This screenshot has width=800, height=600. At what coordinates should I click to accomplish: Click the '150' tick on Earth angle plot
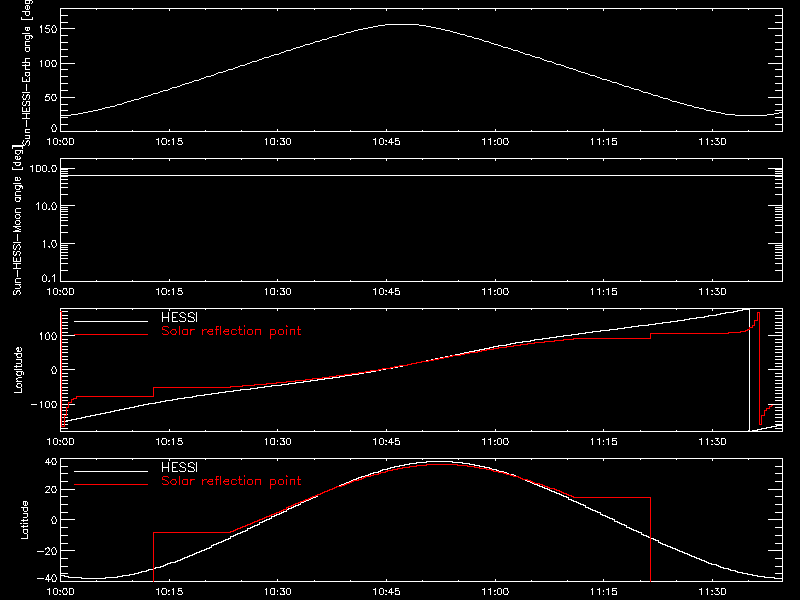47,30
